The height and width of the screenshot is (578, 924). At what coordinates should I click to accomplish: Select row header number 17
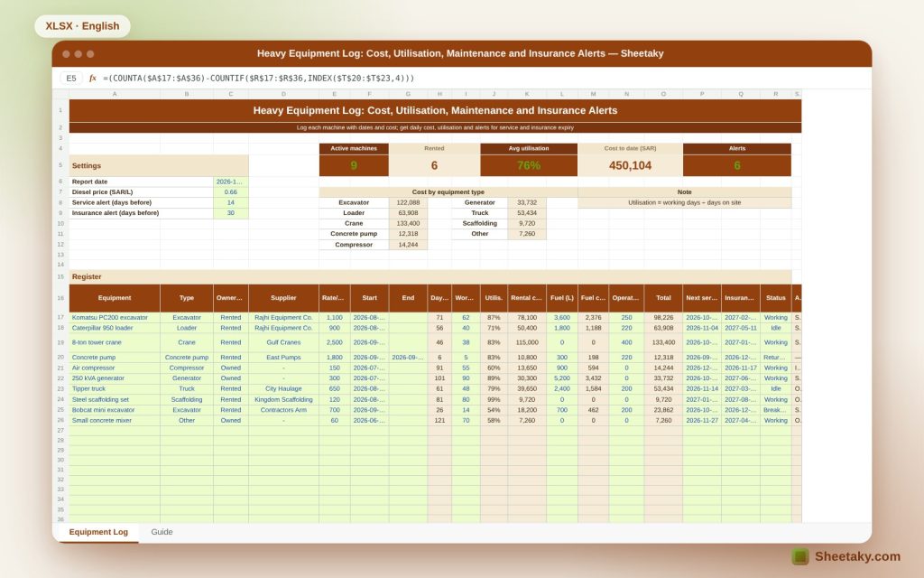coord(60,317)
